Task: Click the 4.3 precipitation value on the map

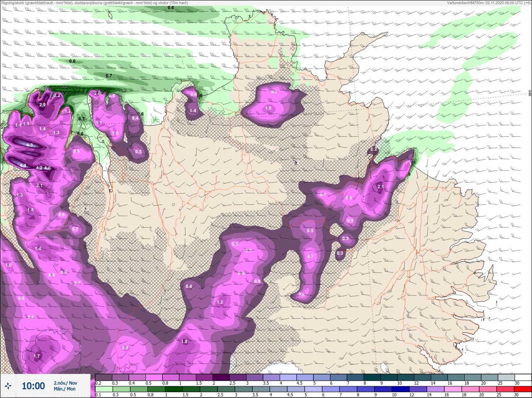Action: [29, 145]
